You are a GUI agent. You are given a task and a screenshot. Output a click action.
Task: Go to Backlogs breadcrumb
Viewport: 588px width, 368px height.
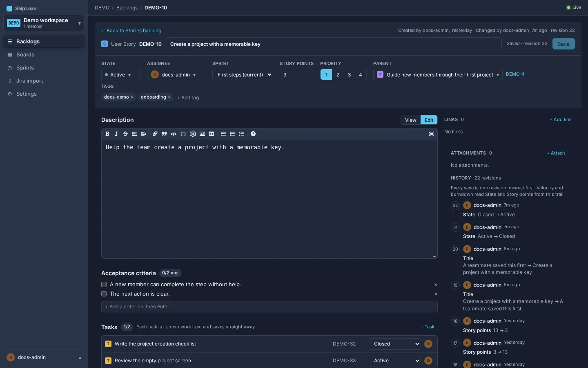(x=127, y=8)
